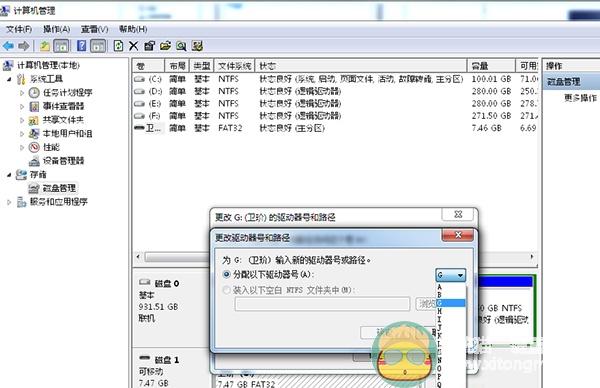
Task: Click the 事件查看器 icon in tree
Action: tap(34, 106)
